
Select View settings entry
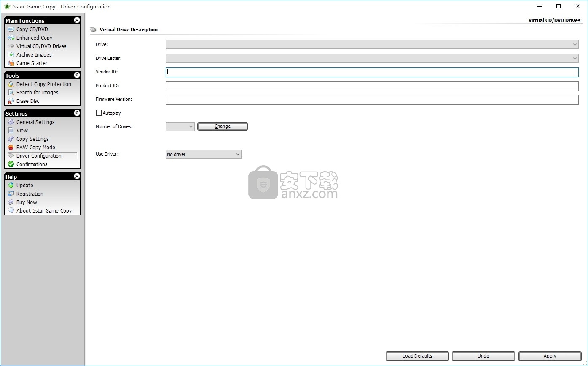22,130
